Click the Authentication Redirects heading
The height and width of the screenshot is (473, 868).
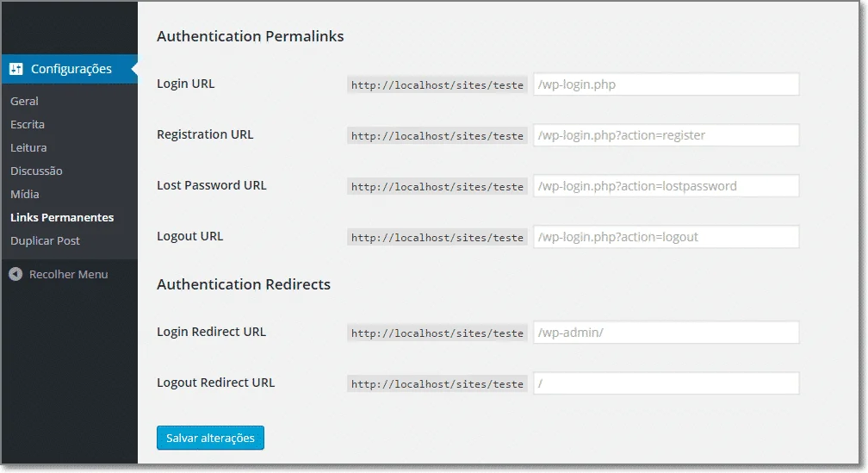coord(244,284)
